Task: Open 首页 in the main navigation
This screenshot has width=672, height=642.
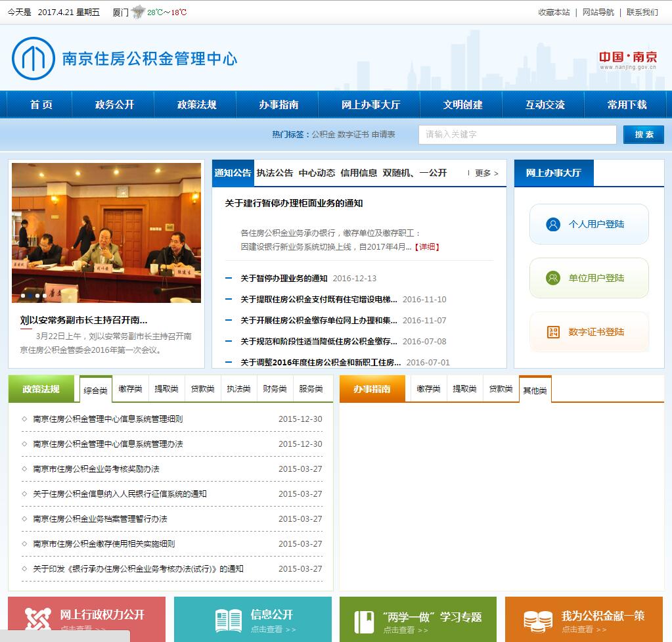Action: [41, 104]
